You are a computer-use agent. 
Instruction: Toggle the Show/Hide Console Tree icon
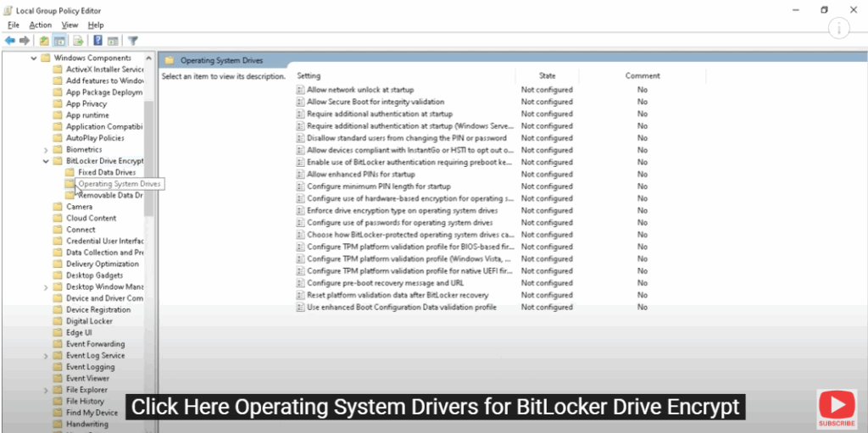(x=59, y=41)
